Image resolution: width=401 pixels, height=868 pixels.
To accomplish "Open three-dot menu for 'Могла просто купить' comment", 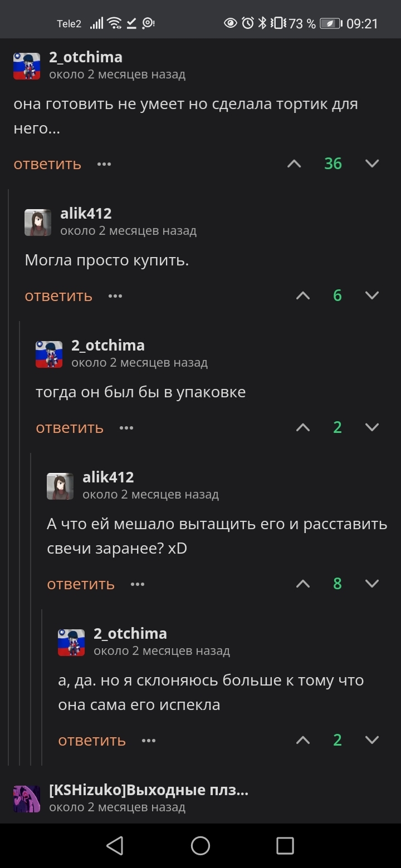I will 115,296.
